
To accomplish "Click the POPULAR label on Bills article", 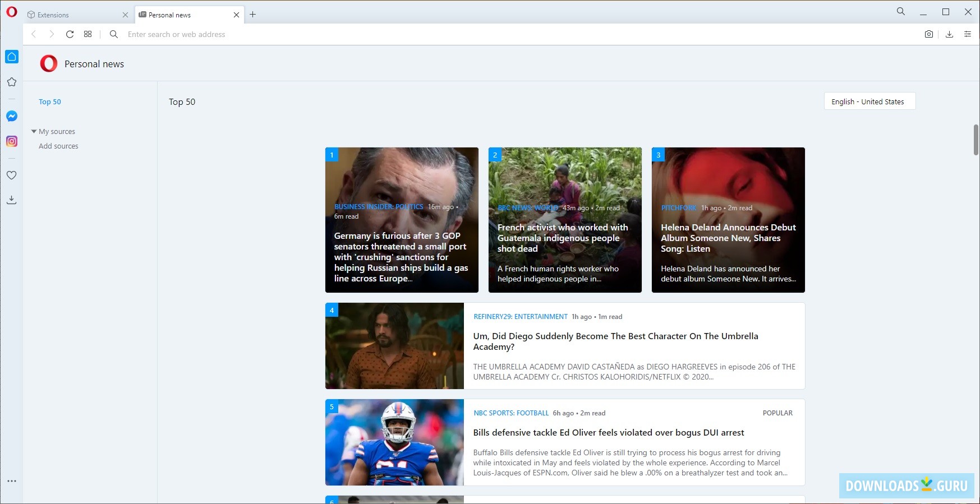I will click(x=777, y=413).
